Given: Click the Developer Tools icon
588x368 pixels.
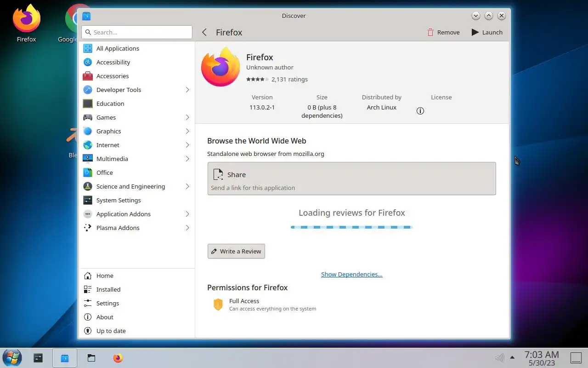Looking at the screenshot, I should click(x=88, y=90).
